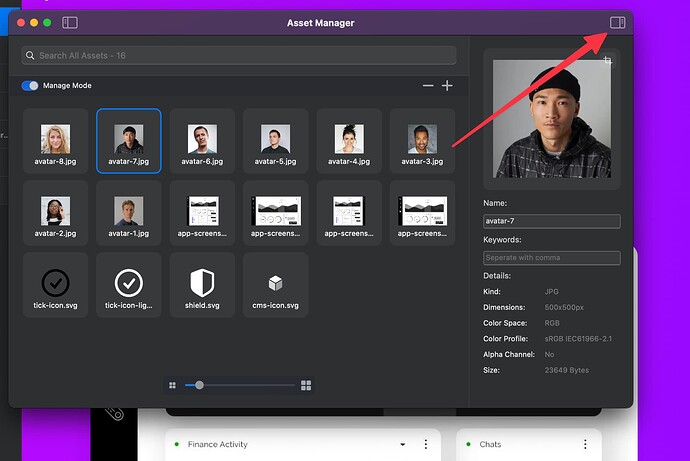
Task: Click the Search All Assets field
Action: coord(239,55)
